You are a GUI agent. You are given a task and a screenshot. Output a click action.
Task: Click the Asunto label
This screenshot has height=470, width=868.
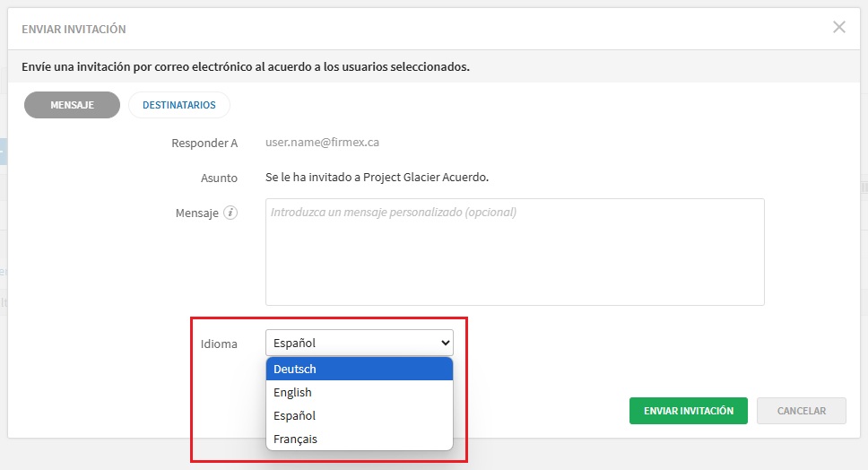(219, 178)
